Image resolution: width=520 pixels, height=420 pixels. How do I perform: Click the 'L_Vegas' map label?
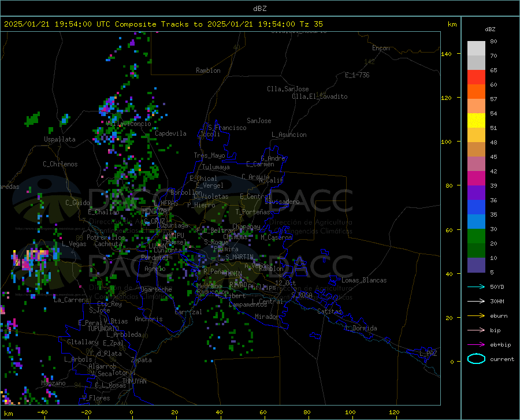[x=74, y=244]
